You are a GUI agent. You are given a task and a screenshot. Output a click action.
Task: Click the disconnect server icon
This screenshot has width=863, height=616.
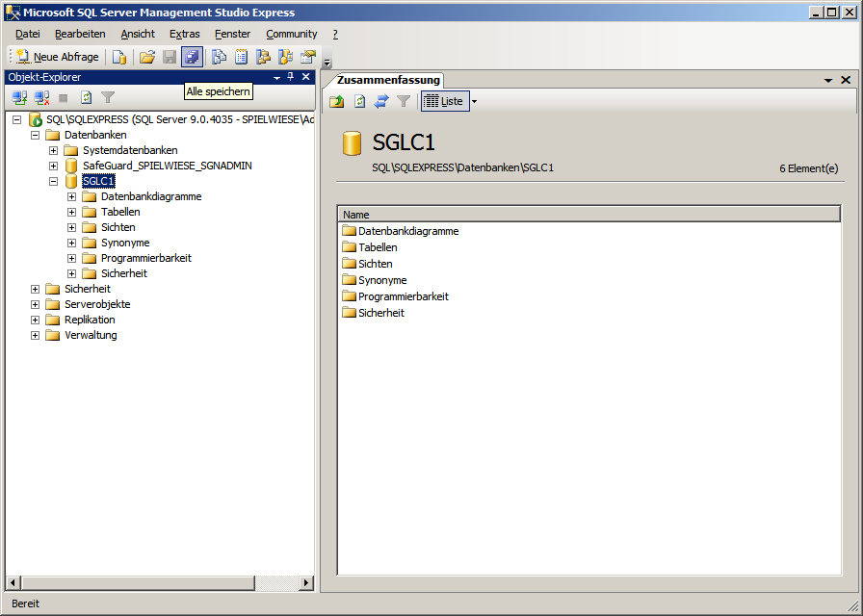41,97
